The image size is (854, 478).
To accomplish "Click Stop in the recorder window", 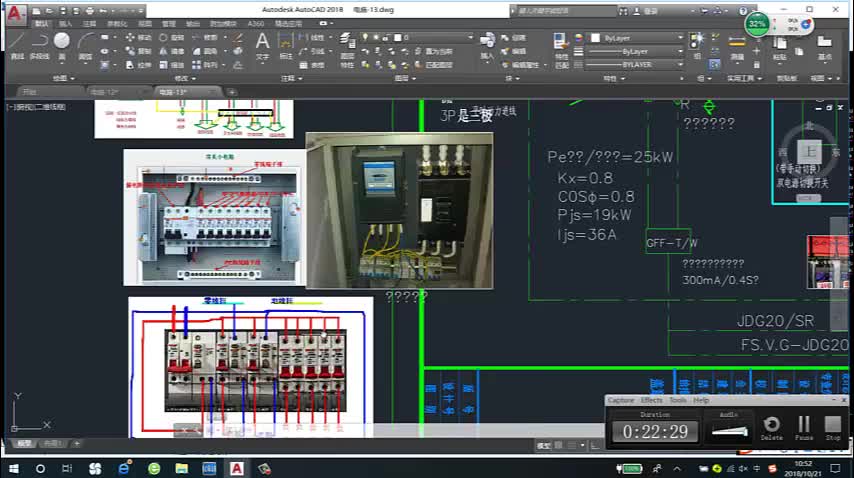I will 833,428.
